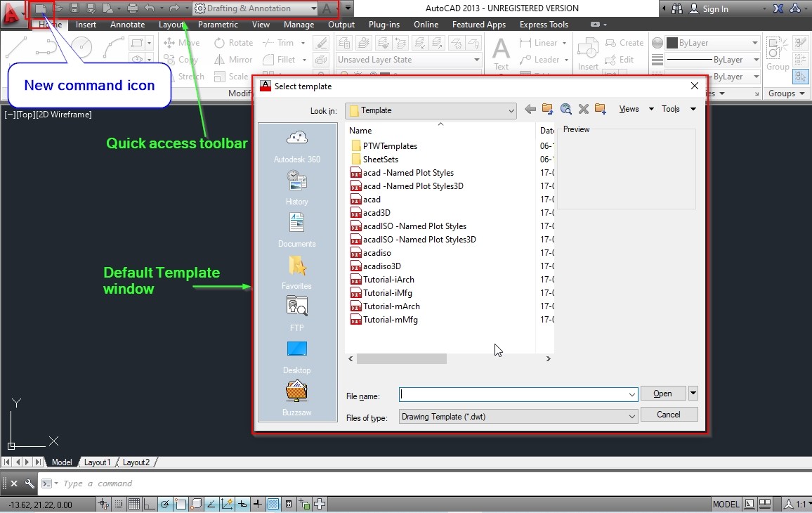Toggle Object Snap on the status bar
This screenshot has width=812, height=513.
pyautogui.click(x=180, y=504)
